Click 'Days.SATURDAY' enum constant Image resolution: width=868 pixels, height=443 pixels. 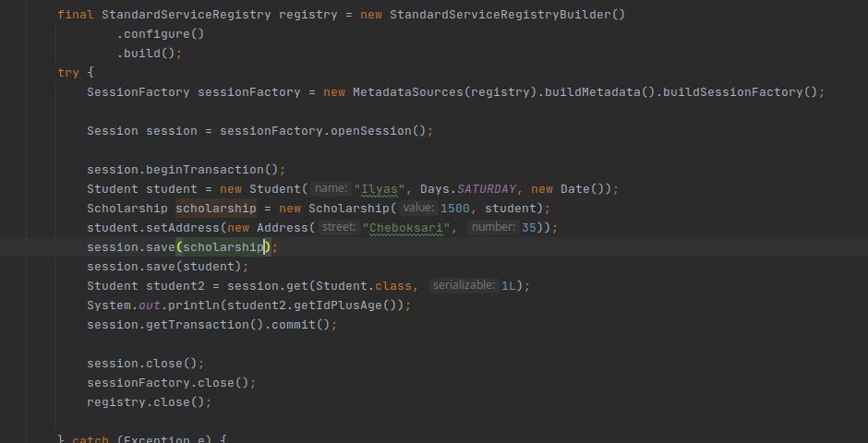click(x=468, y=188)
